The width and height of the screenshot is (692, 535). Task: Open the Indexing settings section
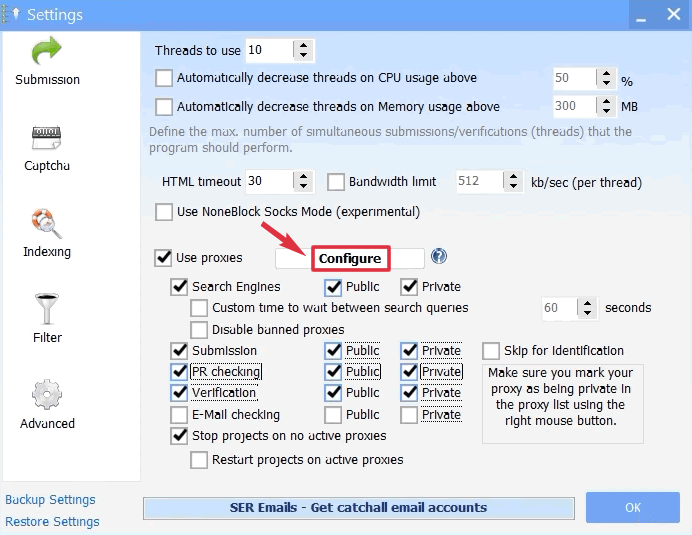(x=47, y=233)
